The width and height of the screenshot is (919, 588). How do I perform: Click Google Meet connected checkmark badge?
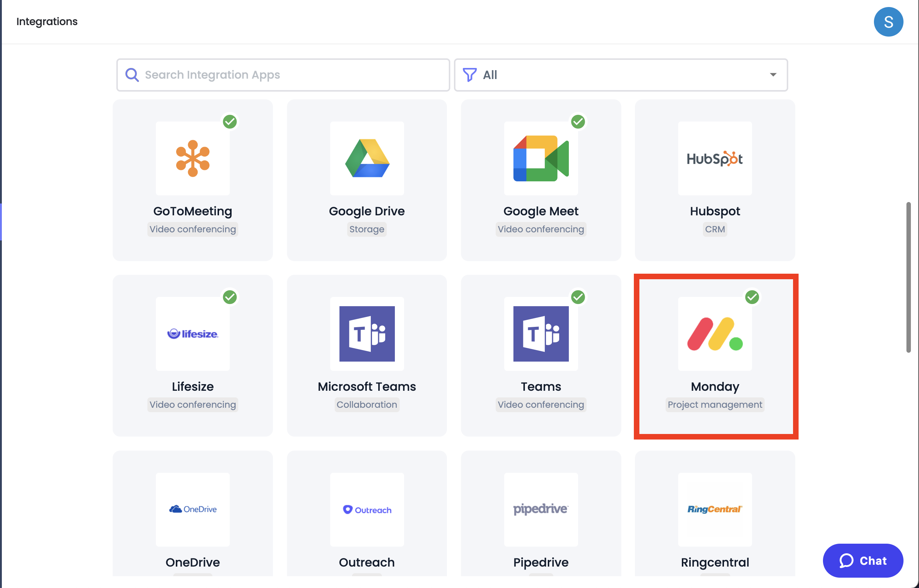pyautogui.click(x=578, y=122)
